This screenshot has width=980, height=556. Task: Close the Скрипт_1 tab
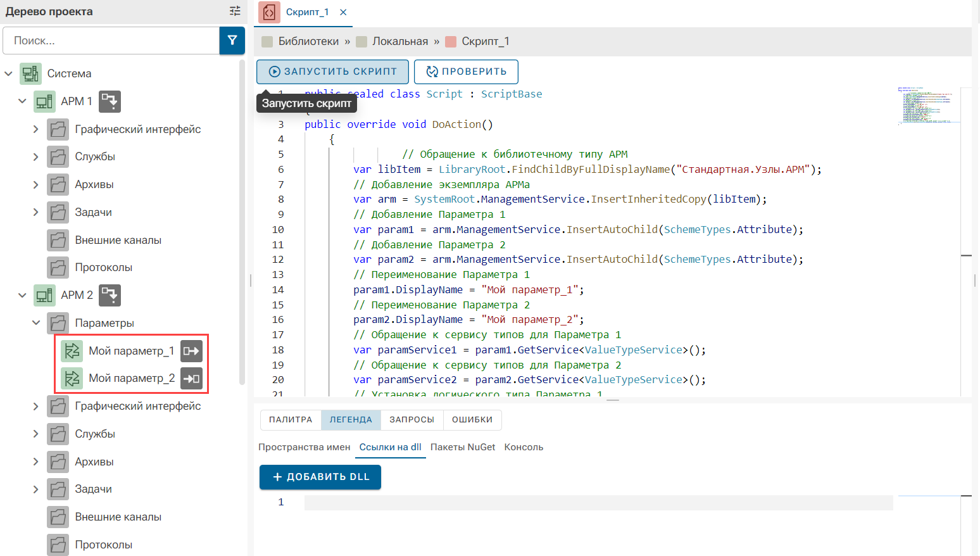(x=343, y=12)
